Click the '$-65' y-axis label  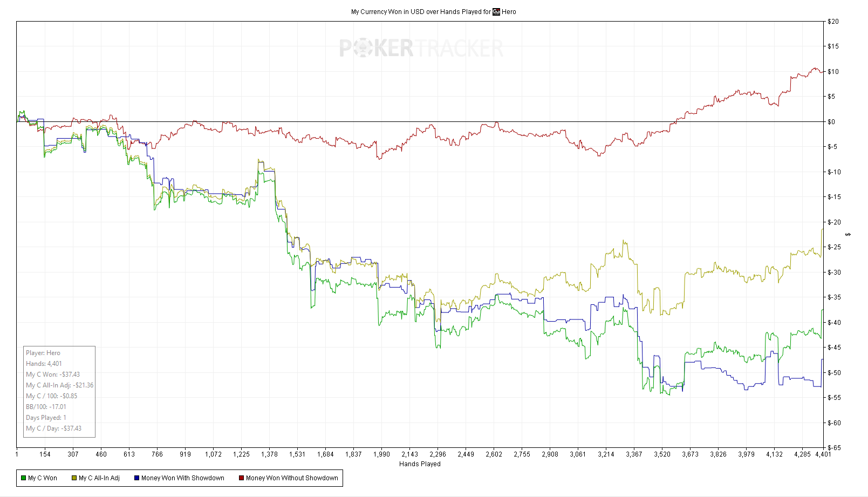[834, 448]
